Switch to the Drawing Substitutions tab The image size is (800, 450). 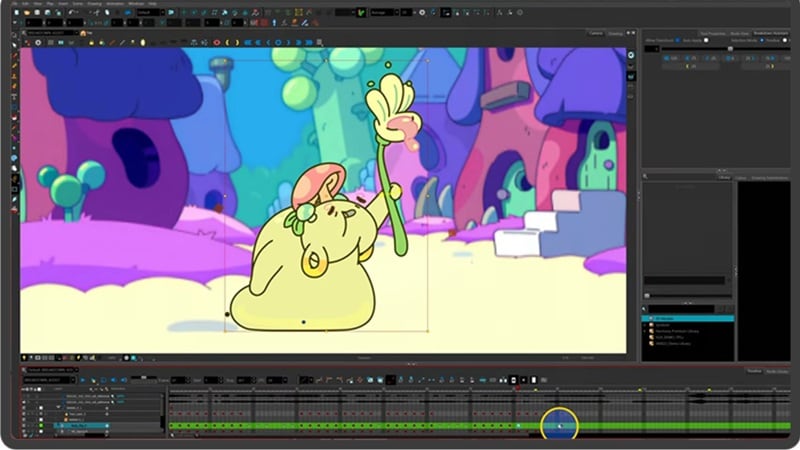point(769,178)
